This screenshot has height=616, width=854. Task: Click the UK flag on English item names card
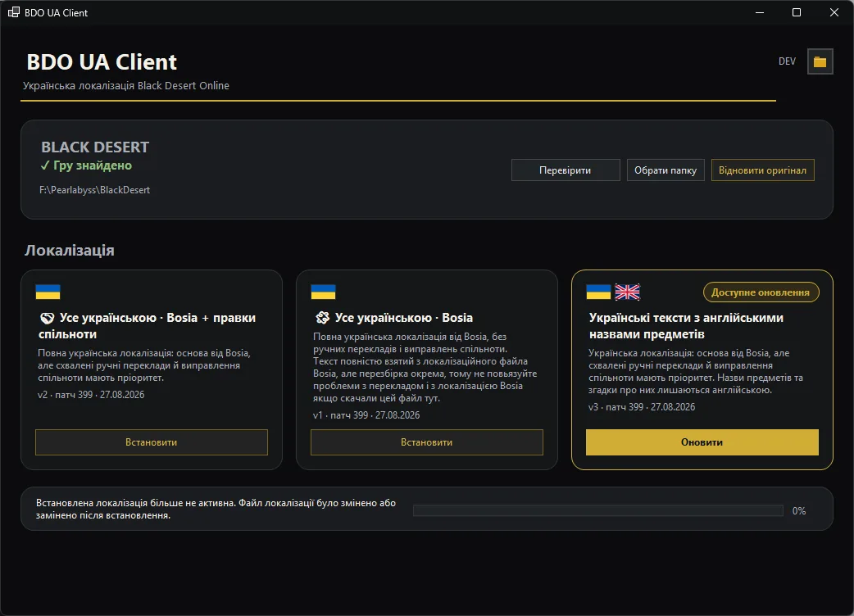click(x=628, y=292)
